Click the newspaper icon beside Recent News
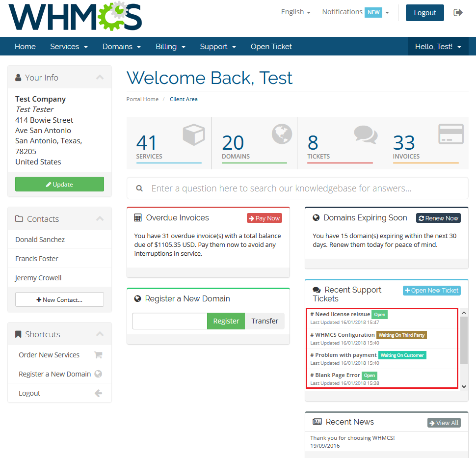 (317, 422)
